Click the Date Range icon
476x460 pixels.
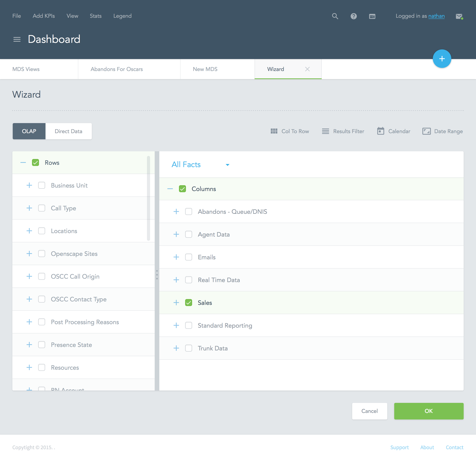[x=426, y=131]
